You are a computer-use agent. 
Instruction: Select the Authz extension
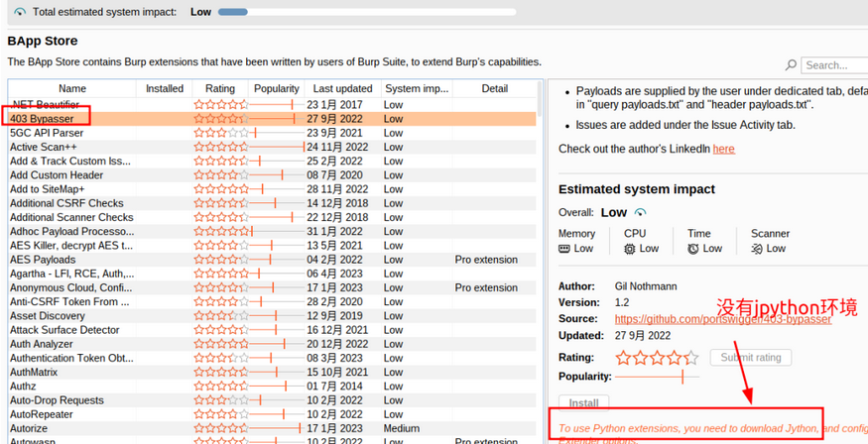pos(272,386)
